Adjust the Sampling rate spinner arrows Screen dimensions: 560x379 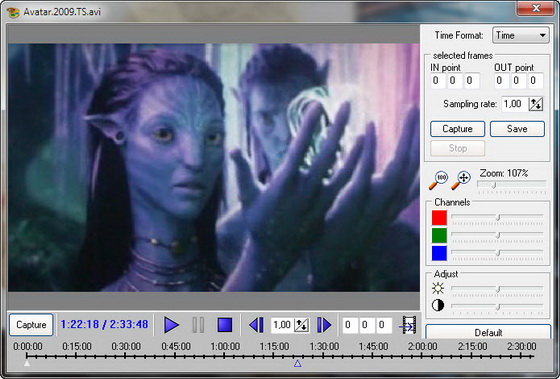536,104
